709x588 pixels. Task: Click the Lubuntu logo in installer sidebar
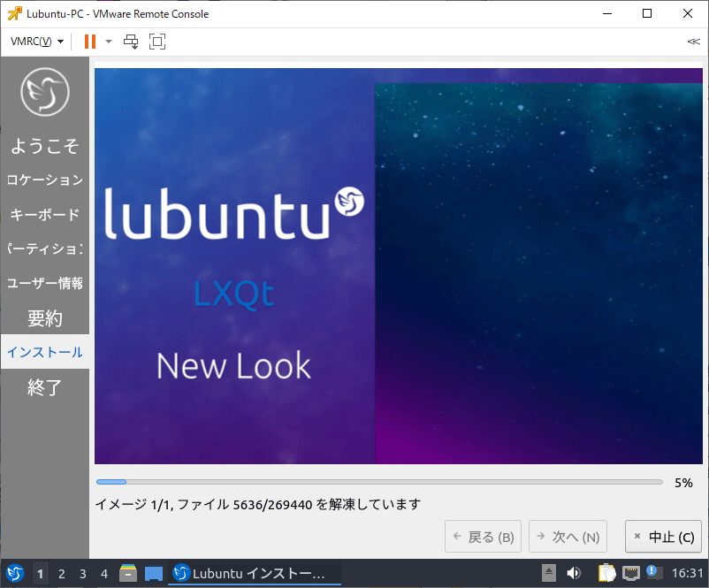(x=45, y=92)
